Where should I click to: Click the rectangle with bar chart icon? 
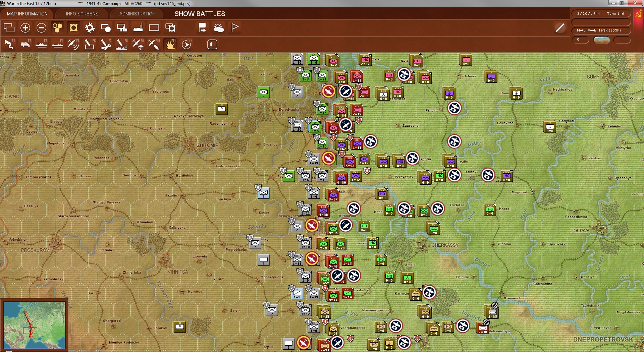122,28
